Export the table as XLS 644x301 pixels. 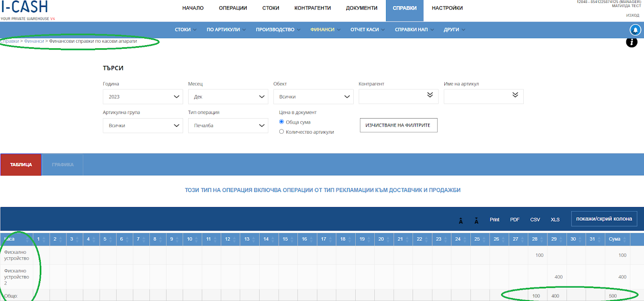coord(555,220)
